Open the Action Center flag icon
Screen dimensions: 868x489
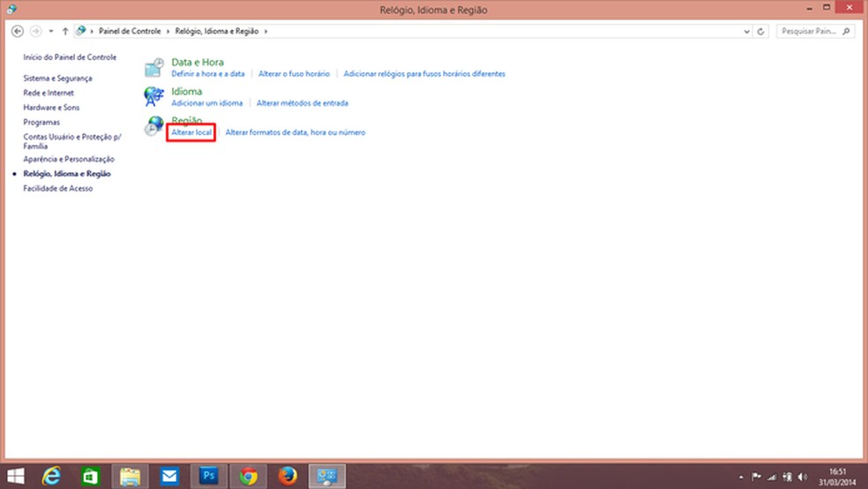(756, 477)
